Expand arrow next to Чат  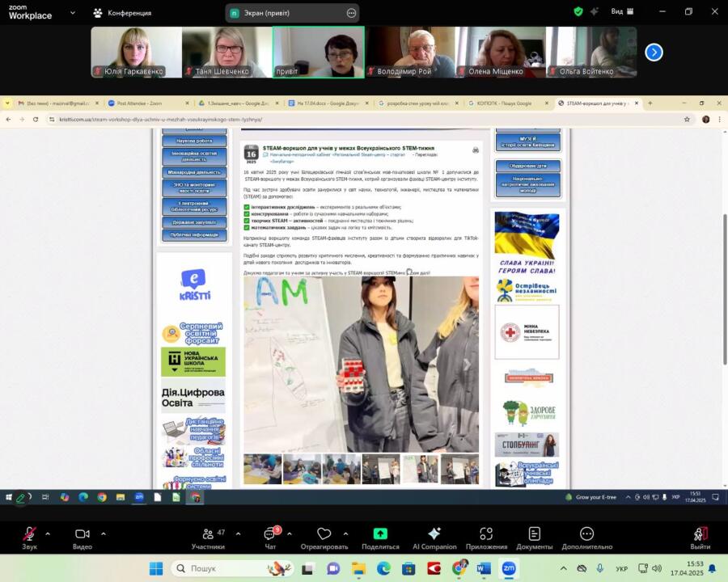point(290,534)
